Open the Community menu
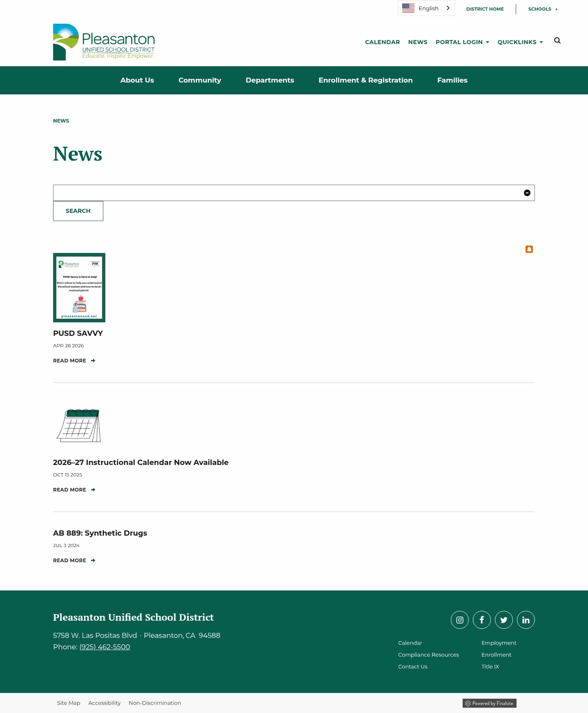Screen dimensions: 588x713 200,80
